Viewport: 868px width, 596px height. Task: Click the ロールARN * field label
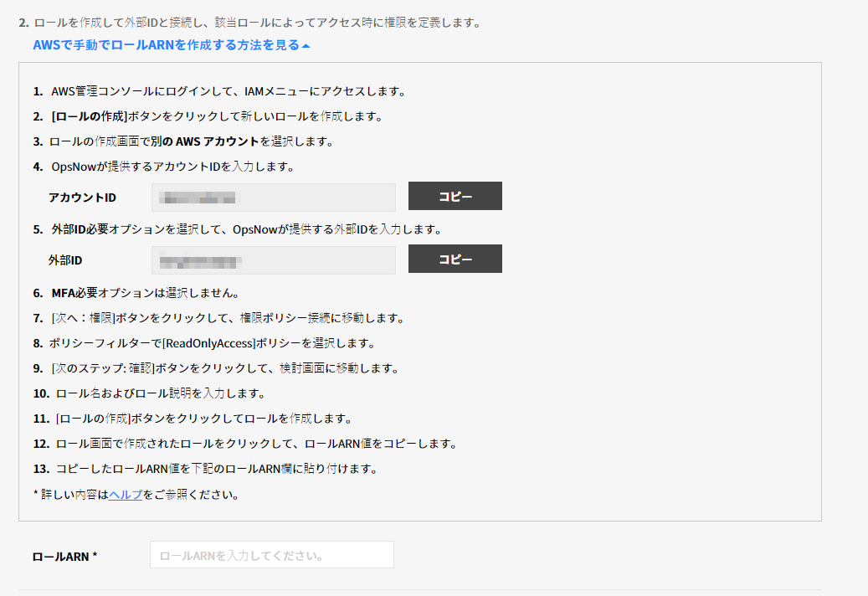tap(64, 556)
